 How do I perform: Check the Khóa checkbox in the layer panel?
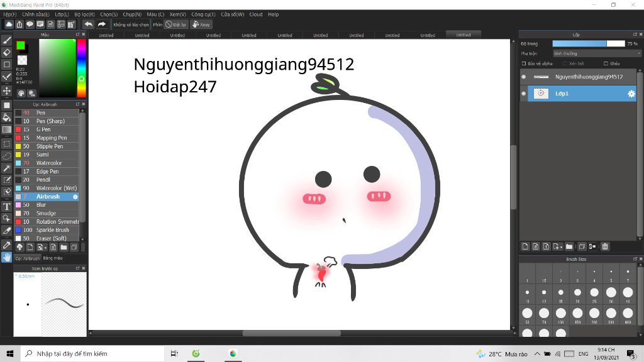click(606, 63)
